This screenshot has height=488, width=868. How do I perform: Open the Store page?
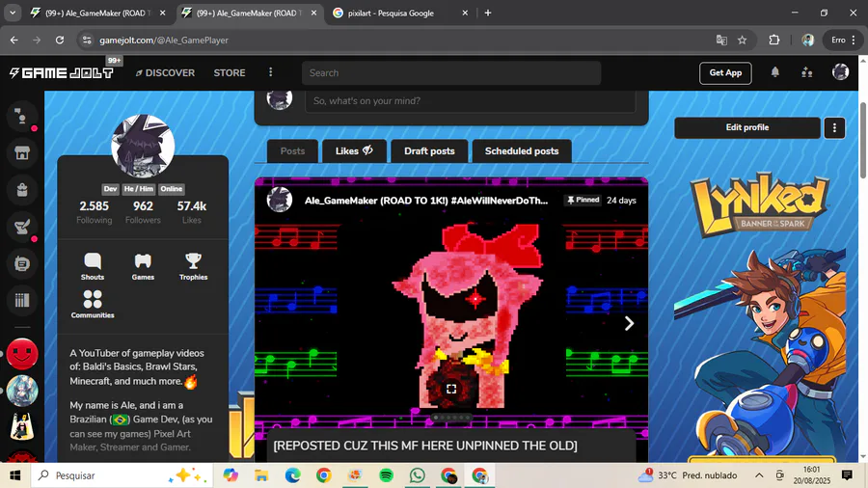point(230,73)
